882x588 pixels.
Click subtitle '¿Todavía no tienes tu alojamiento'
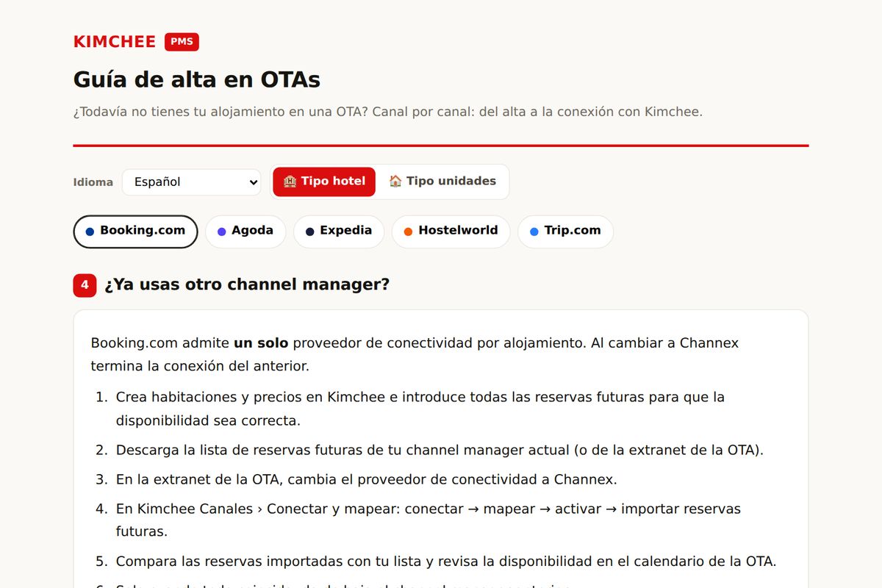click(x=387, y=112)
